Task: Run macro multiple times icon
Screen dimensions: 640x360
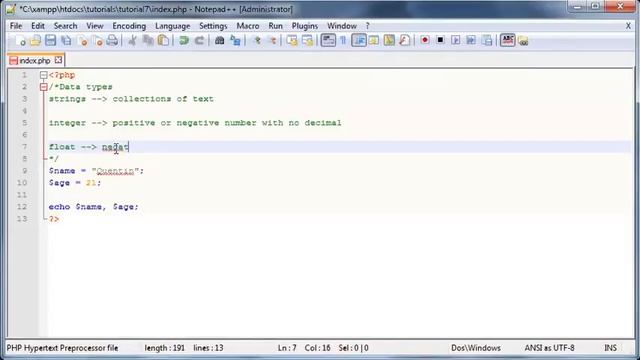Action: [x=471, y=40]
